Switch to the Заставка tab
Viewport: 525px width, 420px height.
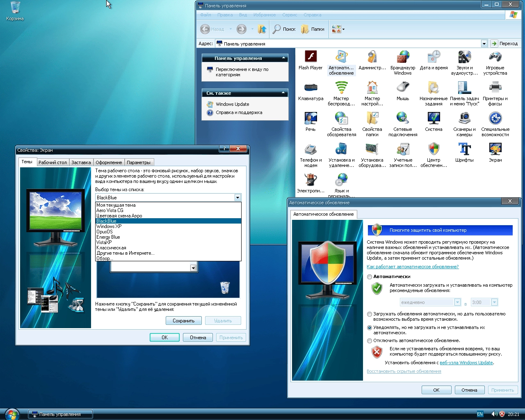[81, 162]
